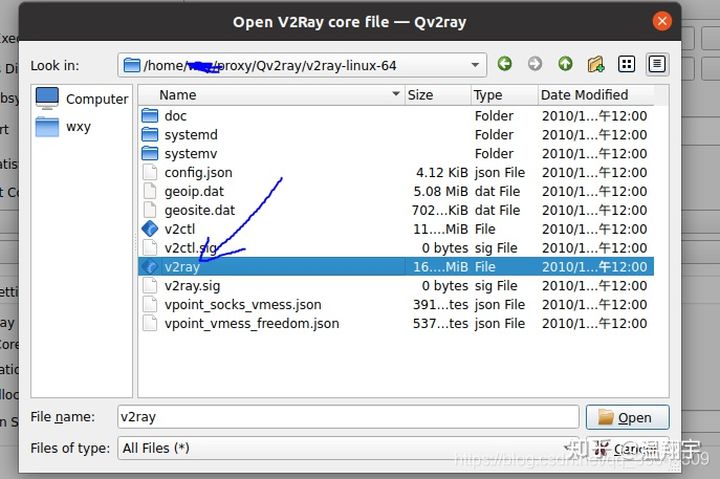This screenshot has height=479, width=720.
Task: Select the v2ctl.sig file row
Action: point(396,248)
